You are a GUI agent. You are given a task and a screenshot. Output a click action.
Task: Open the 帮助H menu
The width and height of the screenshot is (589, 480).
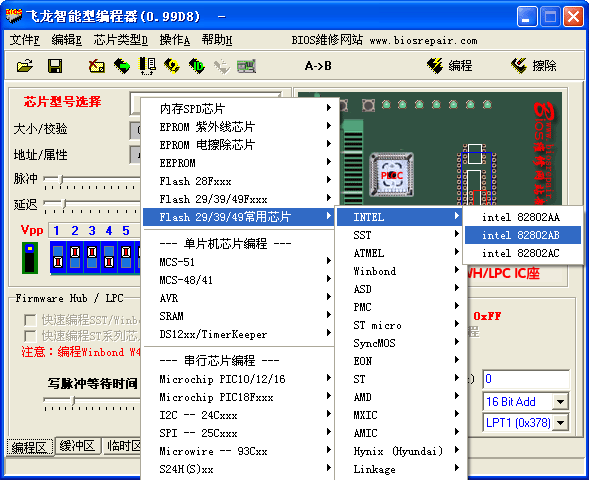click(217, 40)
